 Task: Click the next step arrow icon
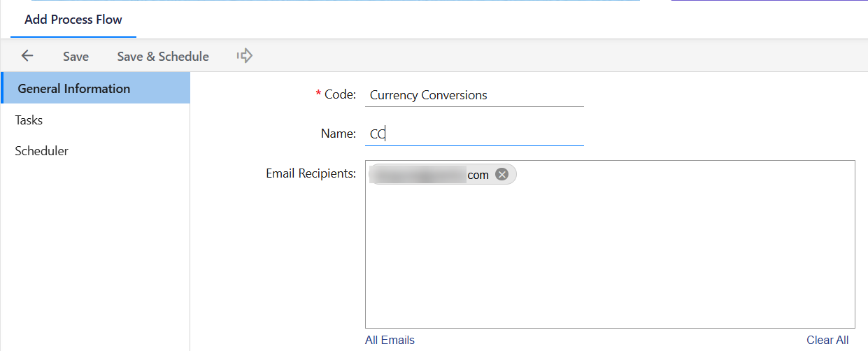click(244, 56)
